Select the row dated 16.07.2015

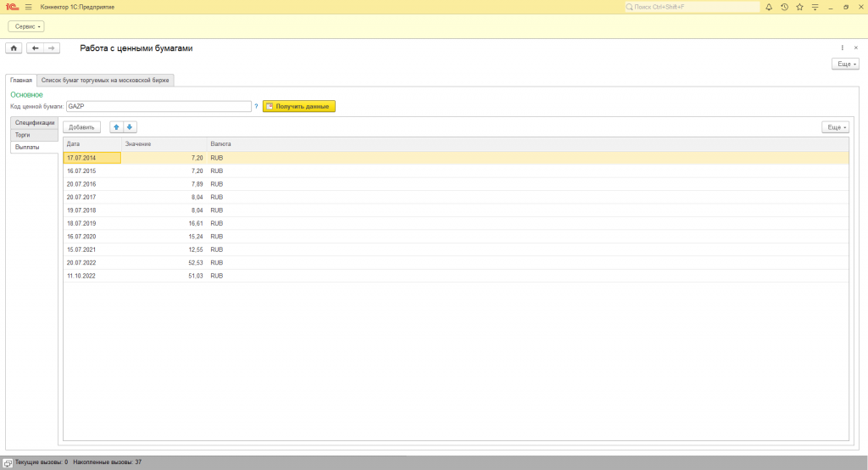pos(455,171)
